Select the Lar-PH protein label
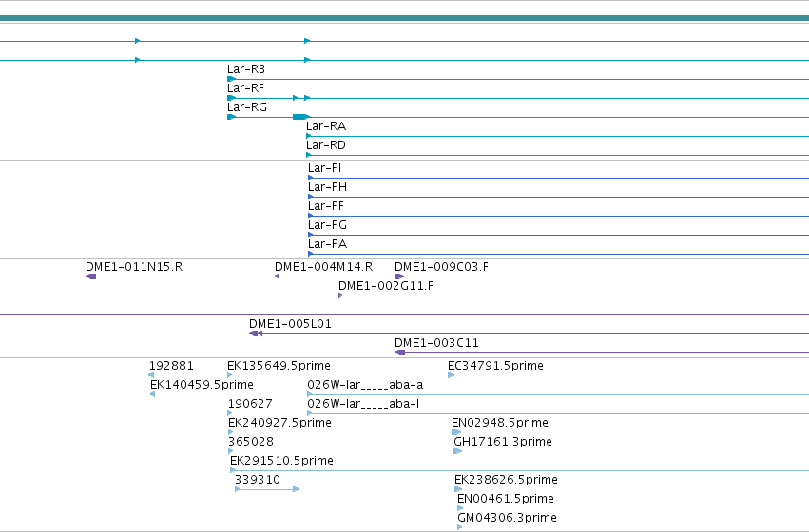 click(327, 187)
